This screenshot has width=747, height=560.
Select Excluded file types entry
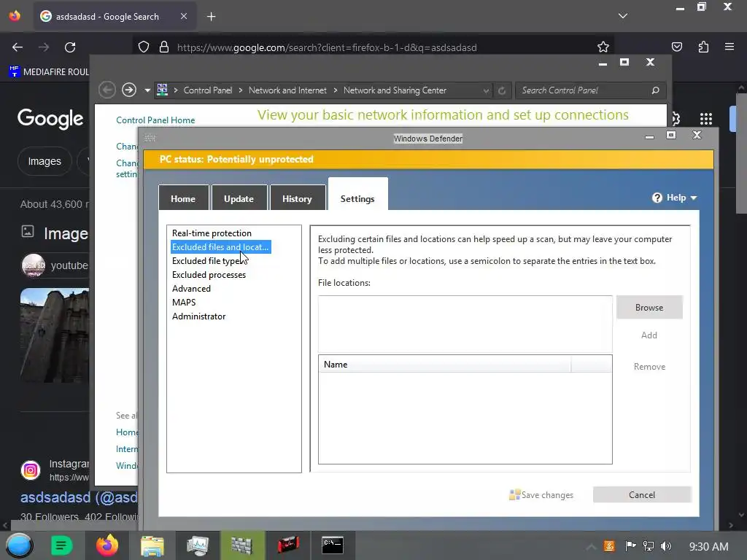[209, 261]
